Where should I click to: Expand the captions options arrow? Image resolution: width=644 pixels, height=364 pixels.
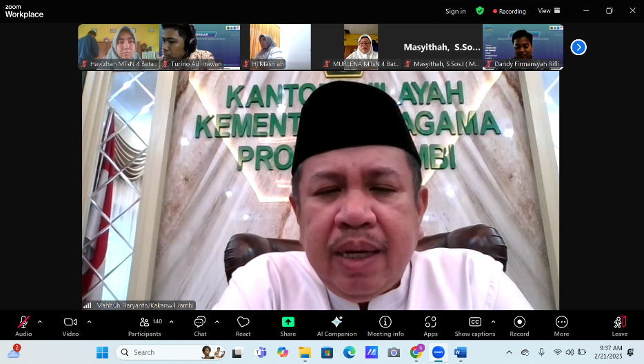[493, 322]
